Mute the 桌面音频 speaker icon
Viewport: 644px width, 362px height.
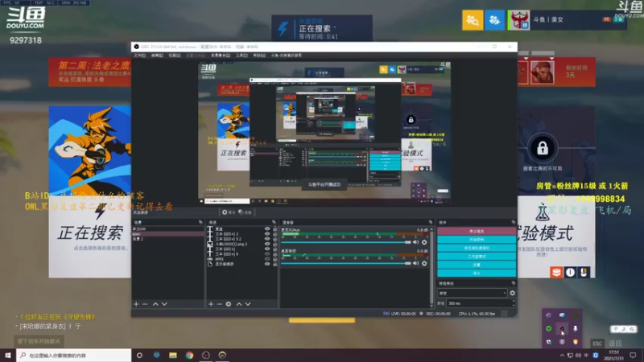coord(415,264)
